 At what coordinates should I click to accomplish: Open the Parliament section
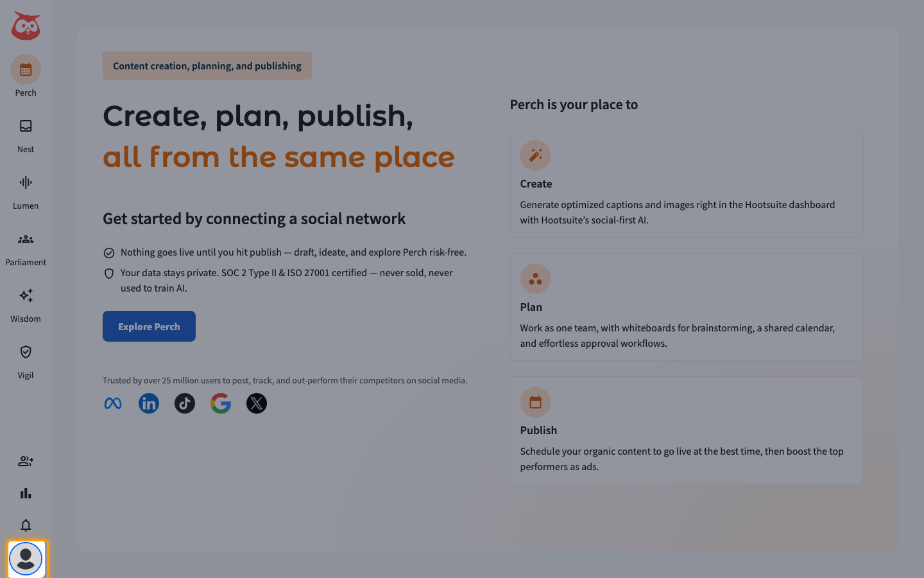point(26,246)
